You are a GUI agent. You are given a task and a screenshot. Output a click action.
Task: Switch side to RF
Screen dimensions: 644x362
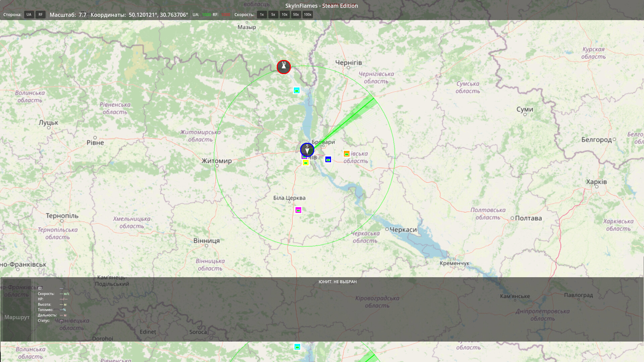click(x=41, y=14)
